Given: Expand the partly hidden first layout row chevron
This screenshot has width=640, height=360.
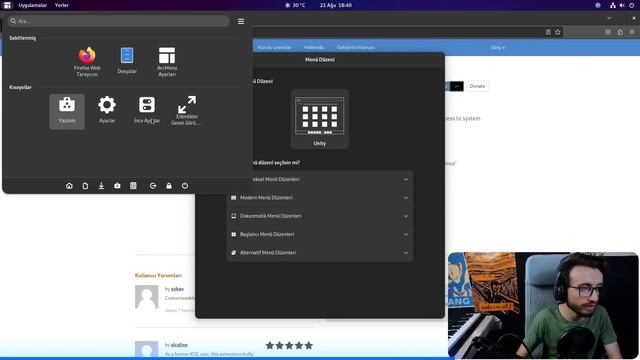Looking at the screenshot, I should [406, 179].
